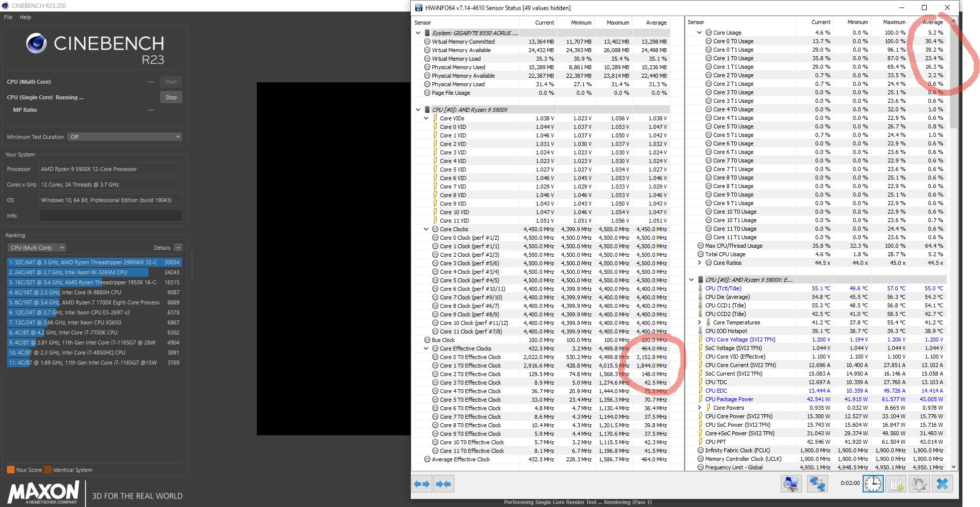Click HWiNFO expand columns arrows icon

point(422,484)
